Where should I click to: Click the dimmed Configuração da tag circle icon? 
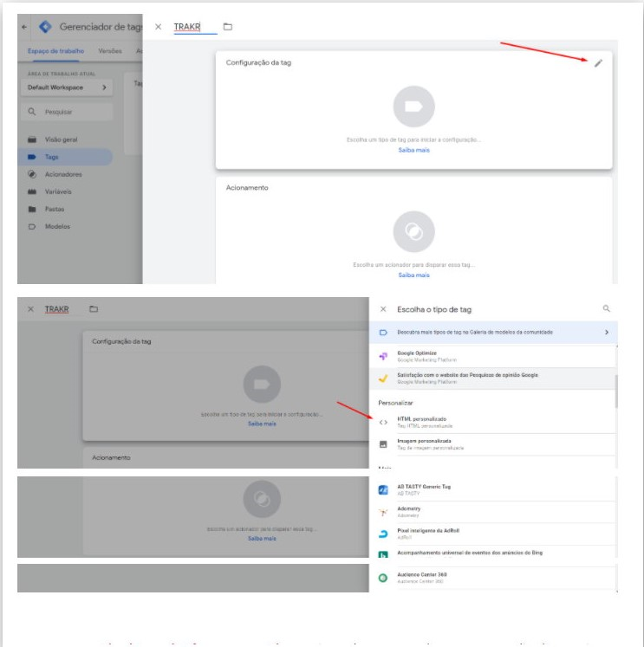pyautogui.click(x=262, y=385)
